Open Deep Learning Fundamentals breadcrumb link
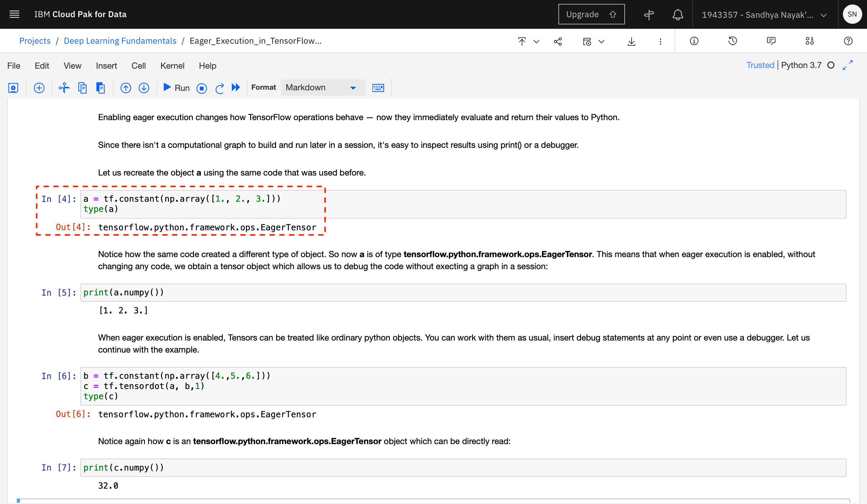Screen dimensions: 867x504 click(120, 41)
